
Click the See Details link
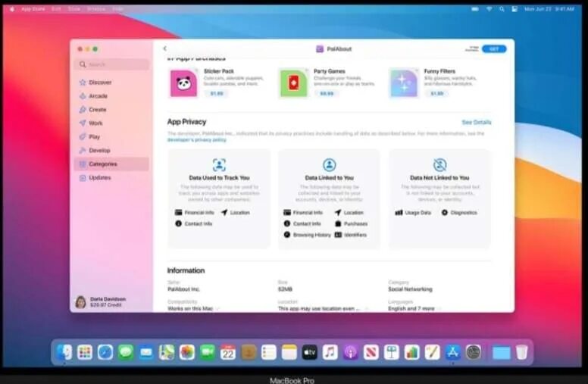[477, 122]
